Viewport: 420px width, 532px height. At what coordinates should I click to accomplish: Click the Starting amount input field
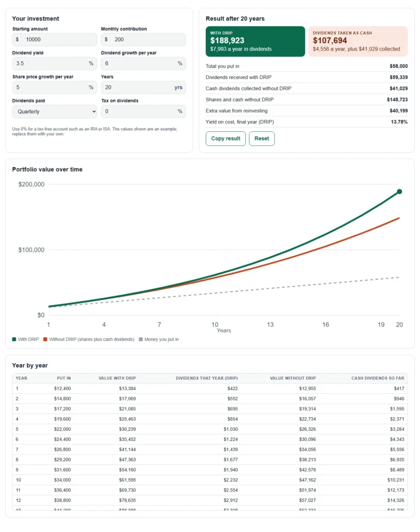pos(55,39)
